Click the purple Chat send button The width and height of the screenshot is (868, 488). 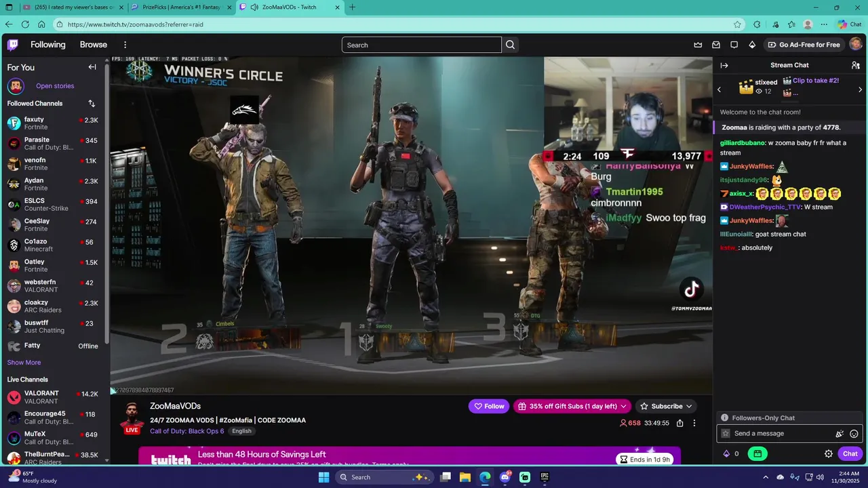click(x=850, y=454)
